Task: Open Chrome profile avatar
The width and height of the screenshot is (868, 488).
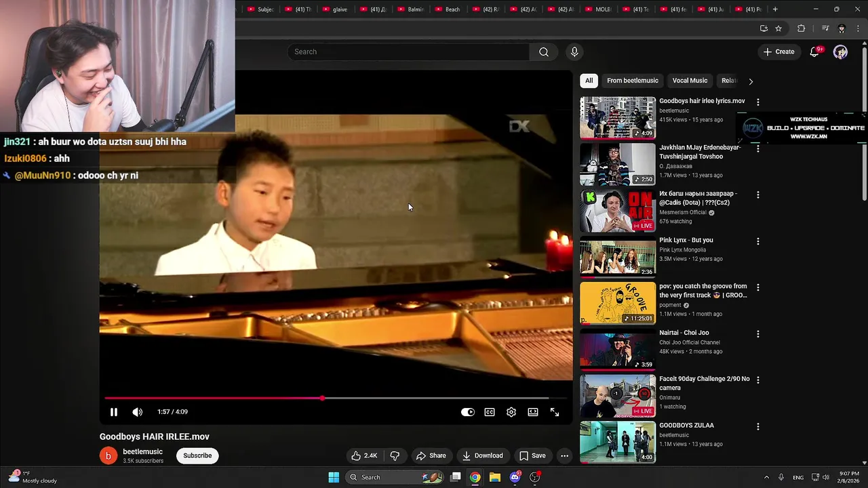Action: [x=842, y=28]
